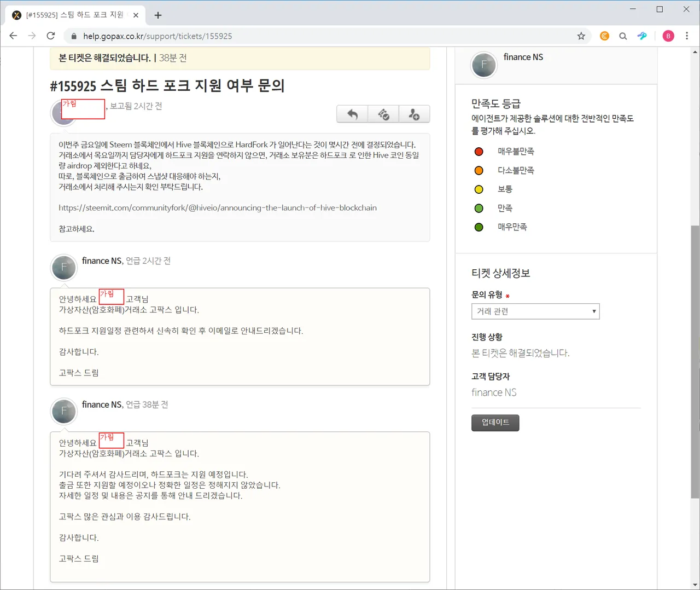
Task: Click the scrollbar down arrow
Action: pos(695,585)
